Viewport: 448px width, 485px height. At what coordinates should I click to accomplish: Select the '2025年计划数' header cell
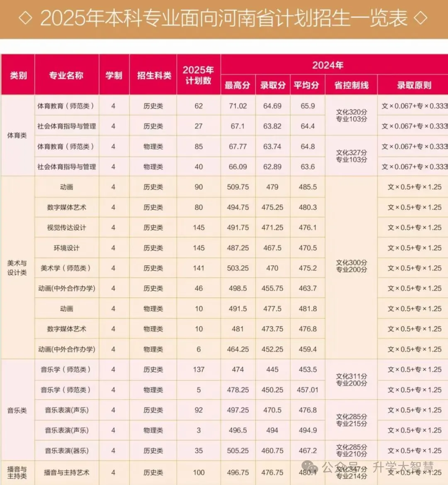click(198, 75)
